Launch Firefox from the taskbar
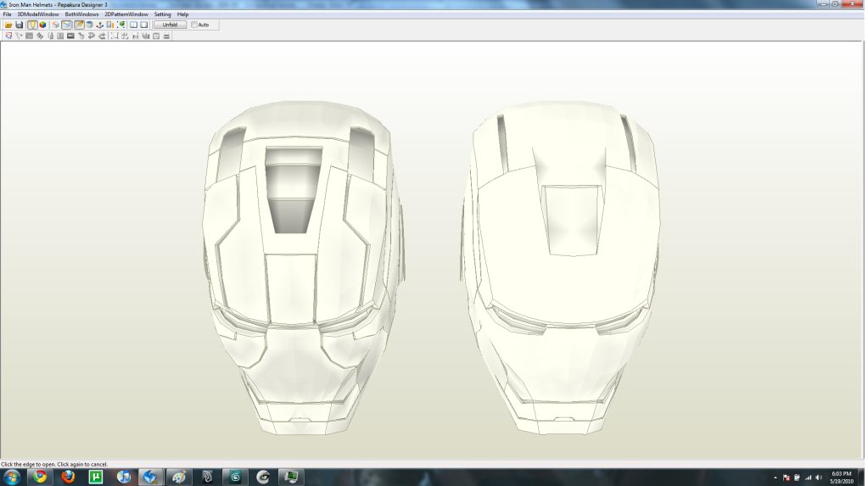The height and width of the screenshot is (486, 868). tap(68, 477)
